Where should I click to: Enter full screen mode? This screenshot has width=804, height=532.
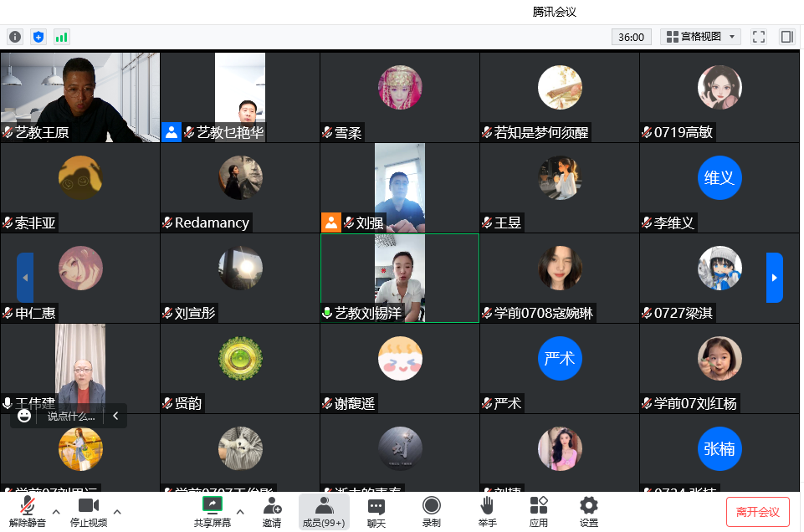759,37
